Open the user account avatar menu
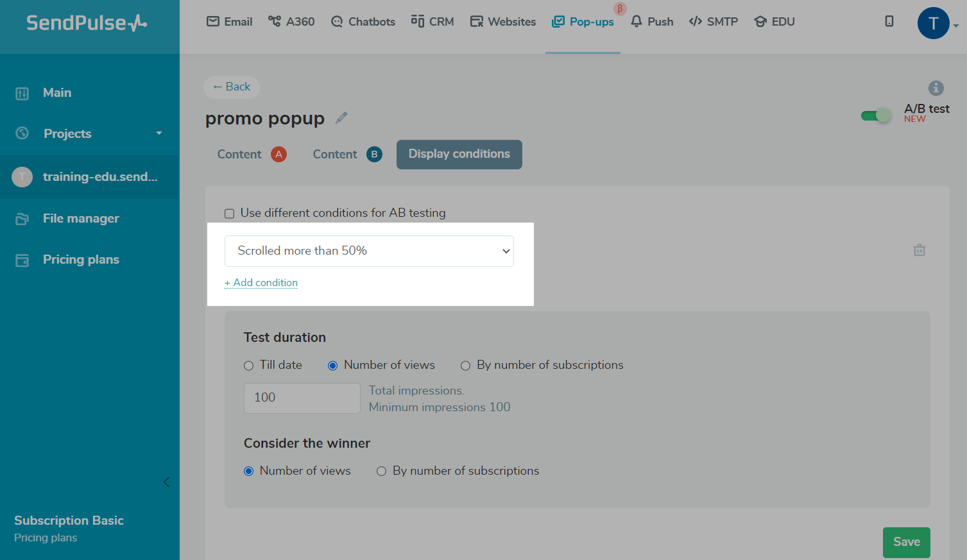Image resolution: width=967 pixels, height=560 pixels. click(933, 24)
